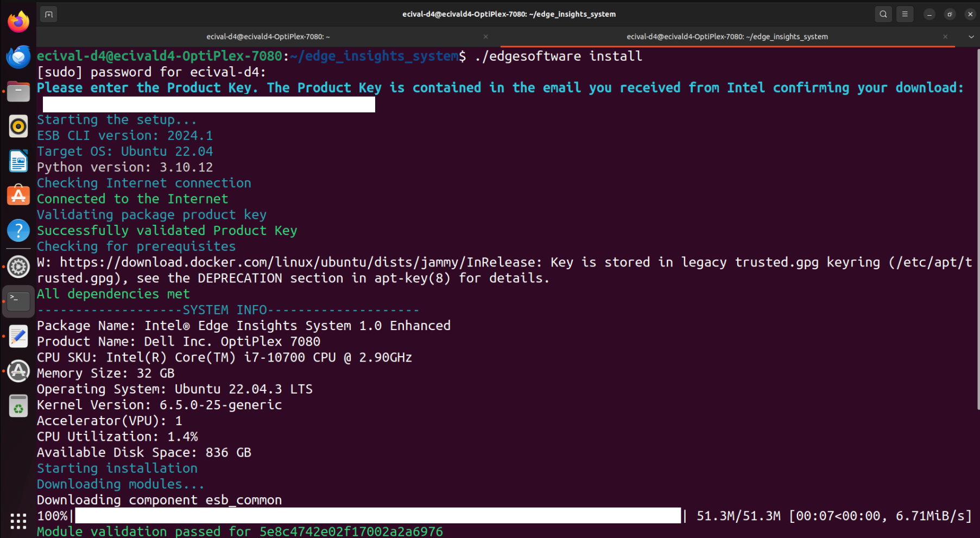Click the esb_common download progress bar
This screenshot has height=538, width=980.
(x=378, y=516)
